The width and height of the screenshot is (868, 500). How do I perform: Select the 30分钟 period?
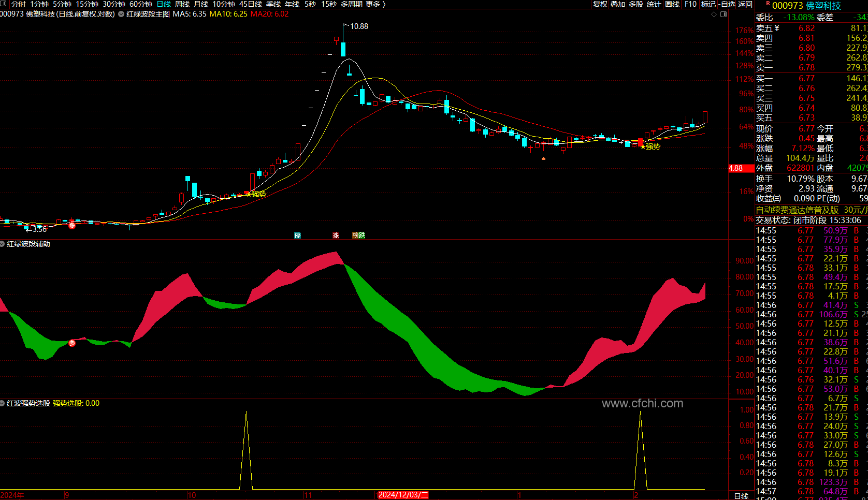[x=114, y=4]
